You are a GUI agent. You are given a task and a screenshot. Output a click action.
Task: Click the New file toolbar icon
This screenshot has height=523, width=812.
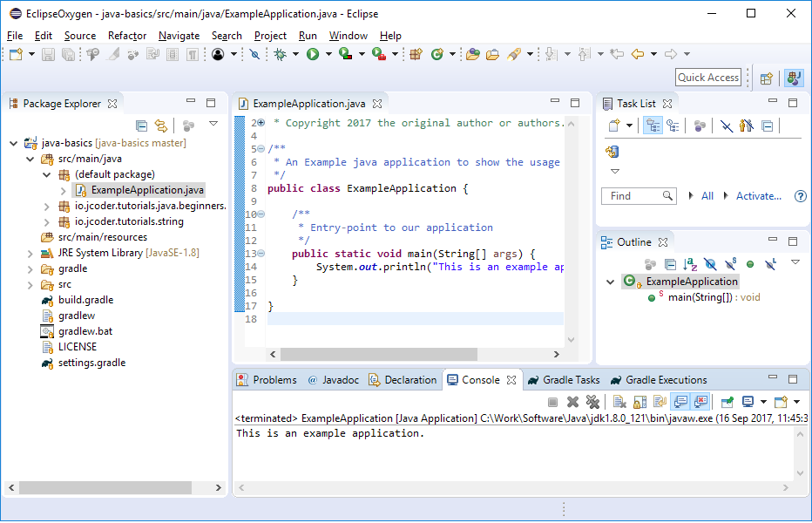pyautogui.click(x=16, y=54)
